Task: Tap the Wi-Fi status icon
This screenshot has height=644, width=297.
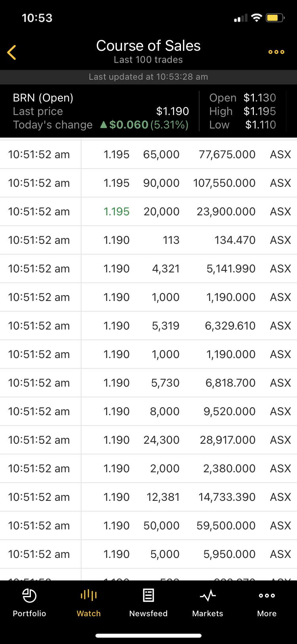Action: (257, 18)
